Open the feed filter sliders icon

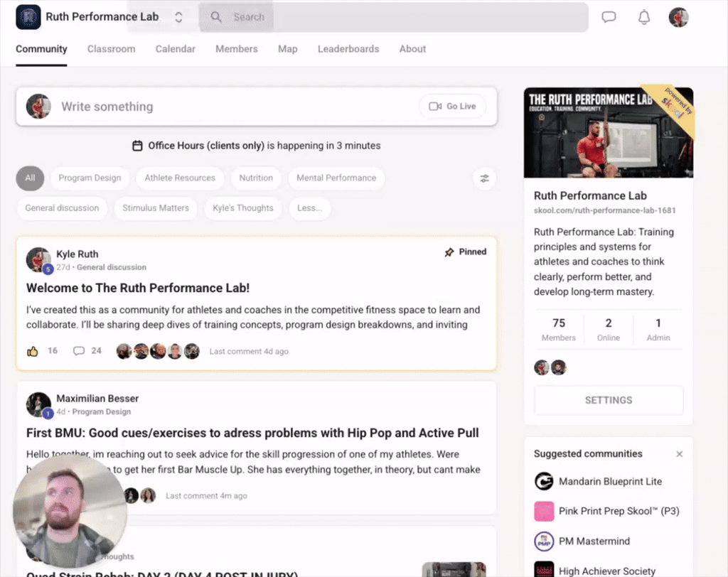click(484, 178)
